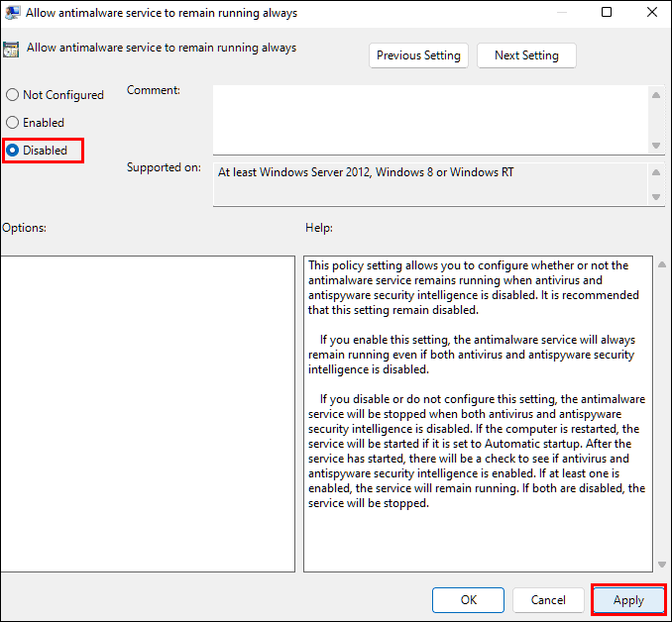Click the Comment box scroll down arrow
The height and width of the screenshot is (622, 672).
656,146
